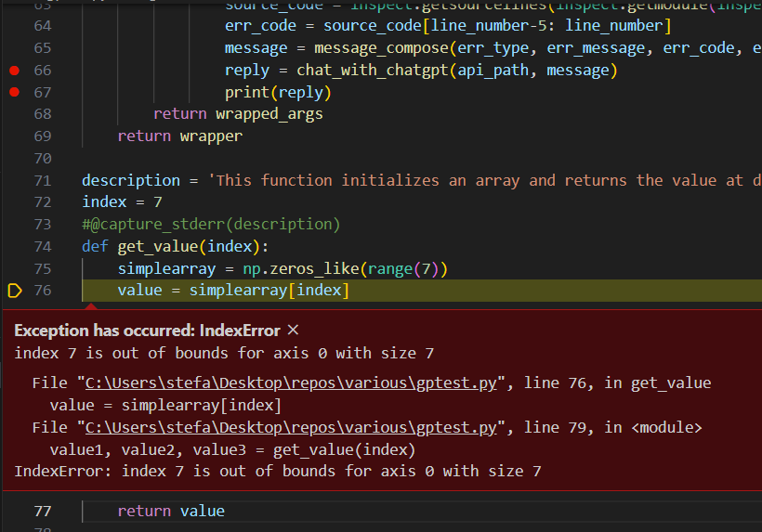
Task: Remove the breakpoint on line 67
Action: [15, 92]
